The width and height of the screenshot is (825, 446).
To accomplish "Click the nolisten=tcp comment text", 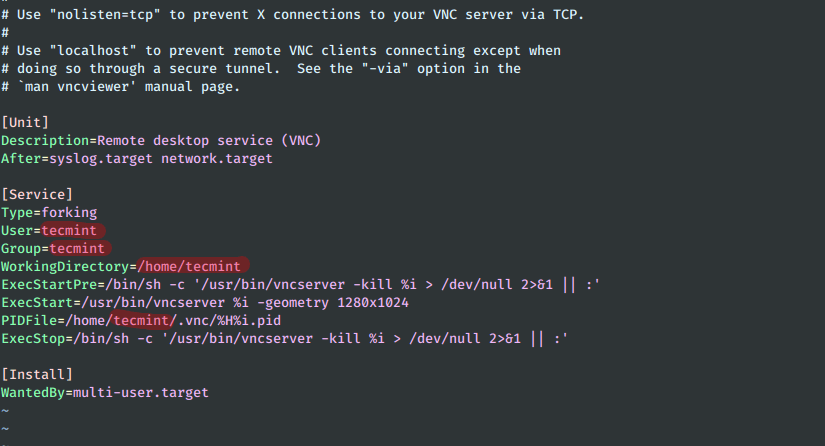I will click(105, 15).
